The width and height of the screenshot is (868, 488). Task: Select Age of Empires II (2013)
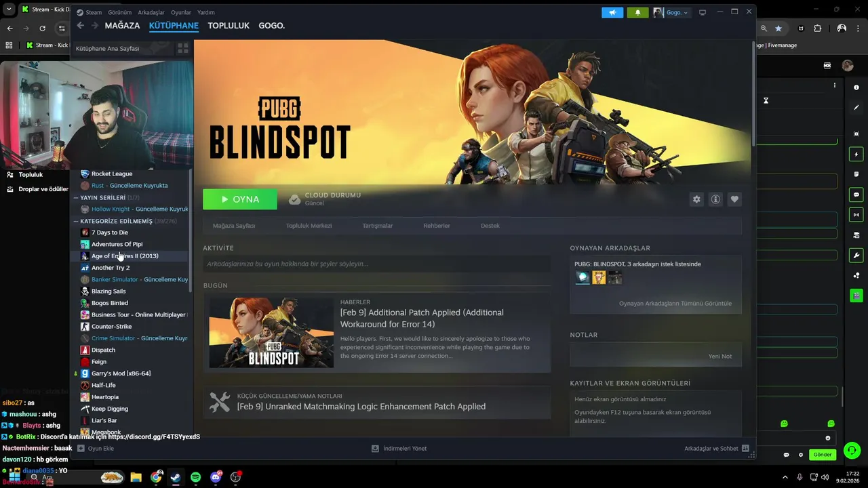(x=125, y=256)
